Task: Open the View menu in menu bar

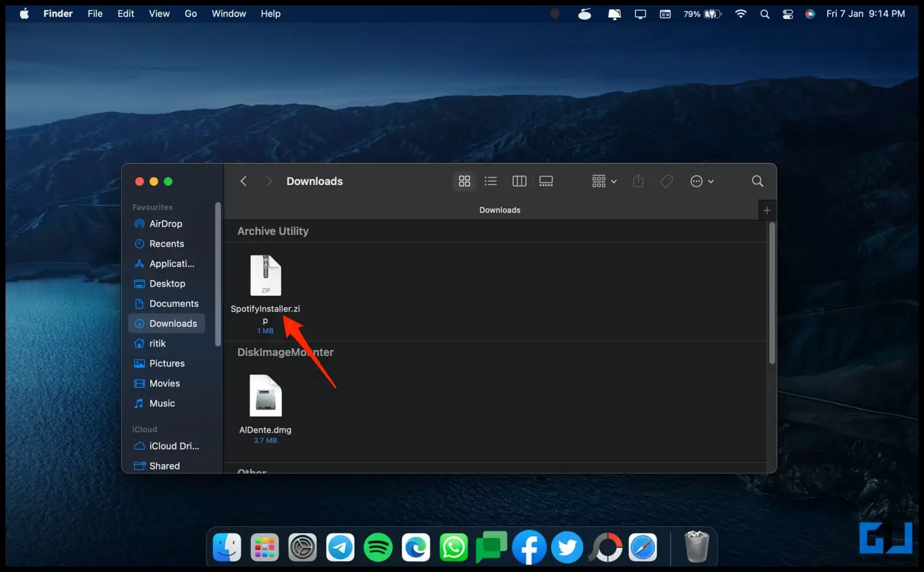Action: (x=159, y=13)
